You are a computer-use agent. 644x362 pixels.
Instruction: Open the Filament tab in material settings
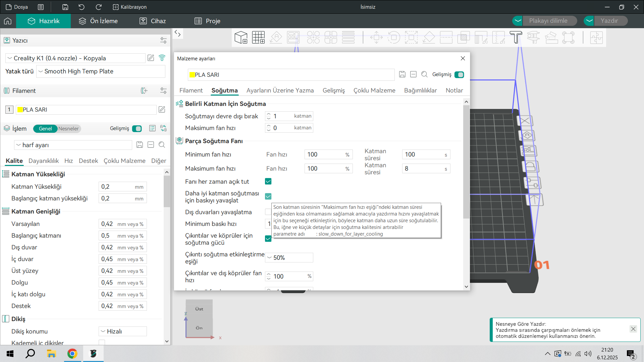click(191, 90)
